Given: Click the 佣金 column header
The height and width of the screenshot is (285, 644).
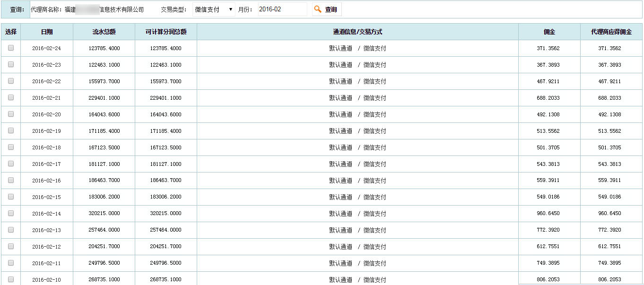Looking at the screenshot, I should [549, 32].
